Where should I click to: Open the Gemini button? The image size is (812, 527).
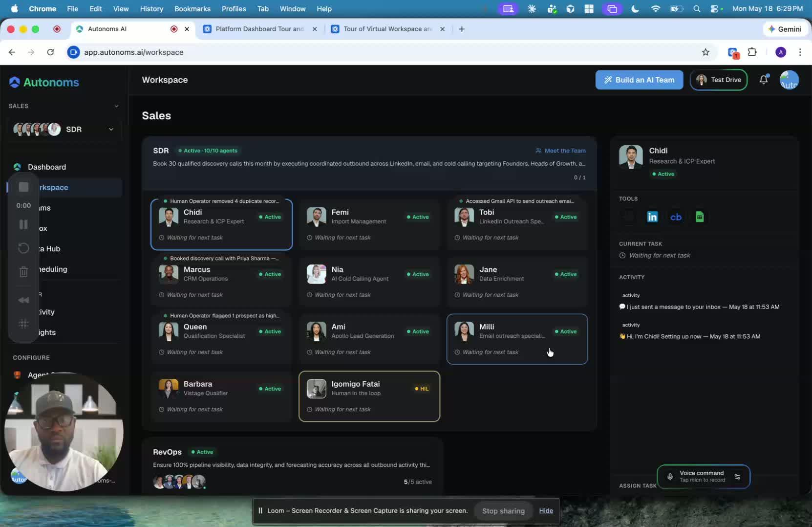(x=785, y=29)
